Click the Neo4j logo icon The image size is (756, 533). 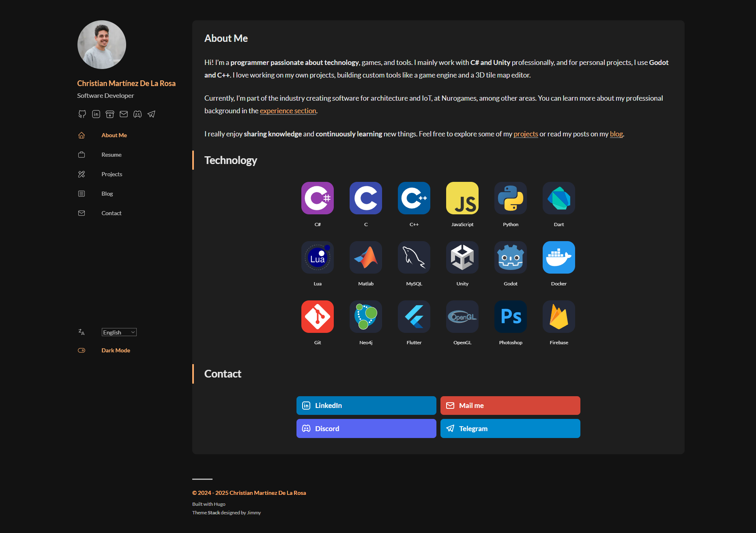(x=366, y=317)
